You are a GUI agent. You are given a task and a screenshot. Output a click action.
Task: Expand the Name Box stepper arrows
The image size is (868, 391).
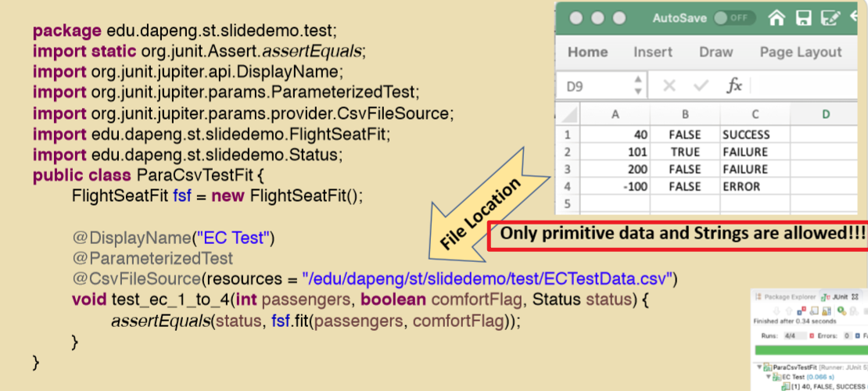tap(638, 85)
